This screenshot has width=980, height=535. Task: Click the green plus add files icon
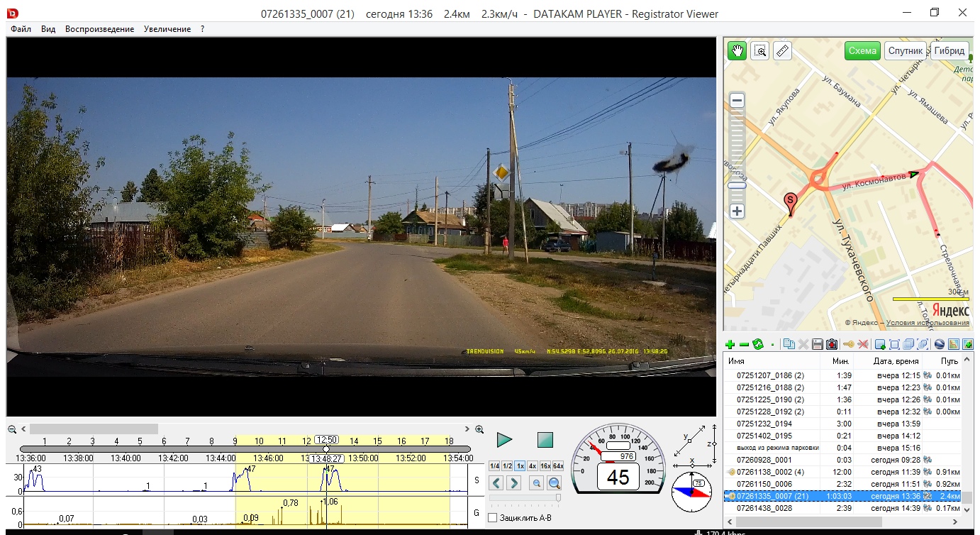tap(730, 344)
